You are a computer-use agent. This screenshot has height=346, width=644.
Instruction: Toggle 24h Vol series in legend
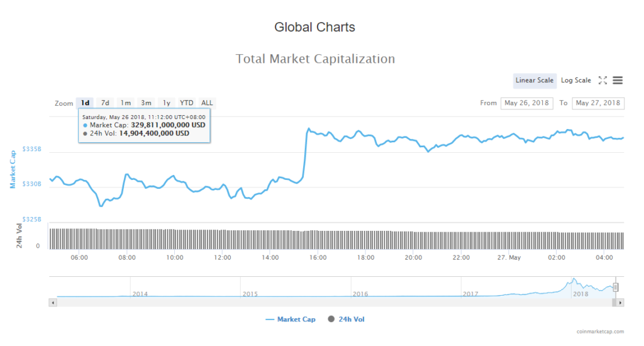coord(346,320)
